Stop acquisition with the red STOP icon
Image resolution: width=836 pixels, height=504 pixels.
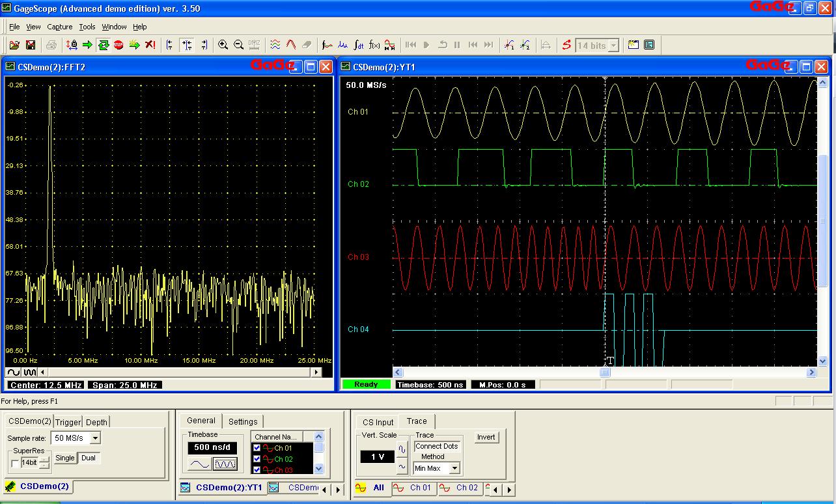pyautogui.click(x=118, y=45)
